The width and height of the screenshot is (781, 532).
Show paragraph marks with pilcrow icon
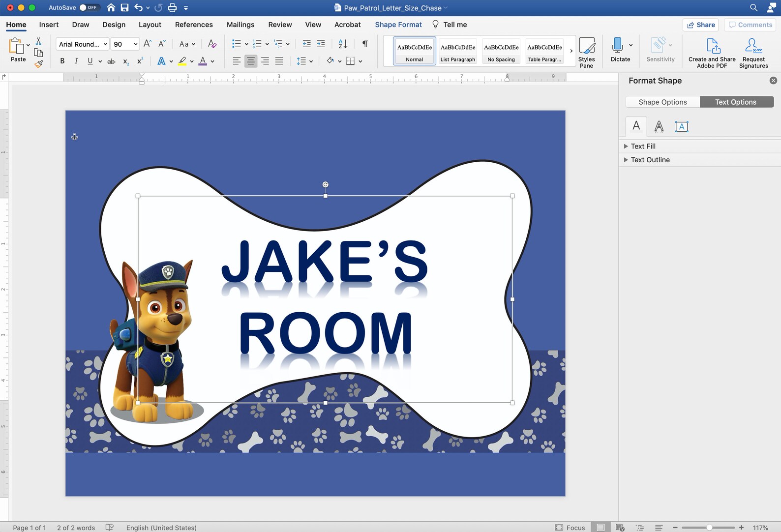(x=365, y=44)
